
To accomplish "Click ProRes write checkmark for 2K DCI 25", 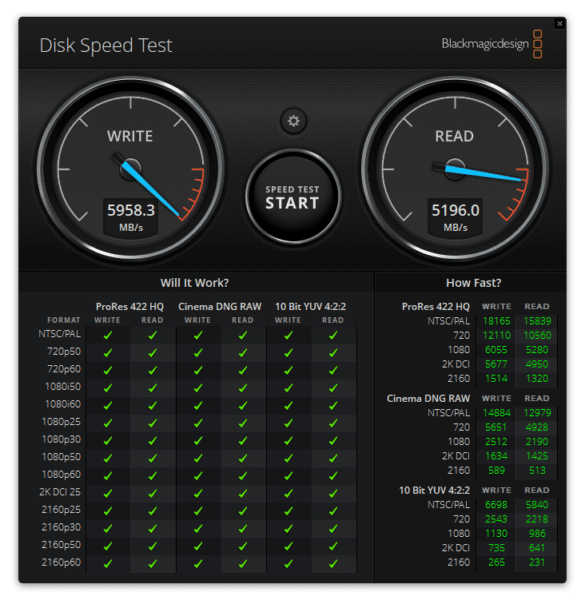I will click(108, 493).
